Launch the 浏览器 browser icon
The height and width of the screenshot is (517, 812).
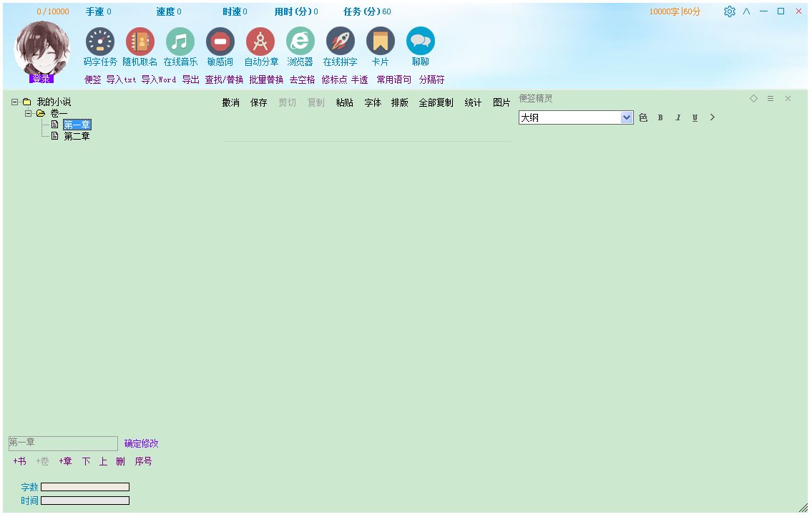[x=300, y=42]
